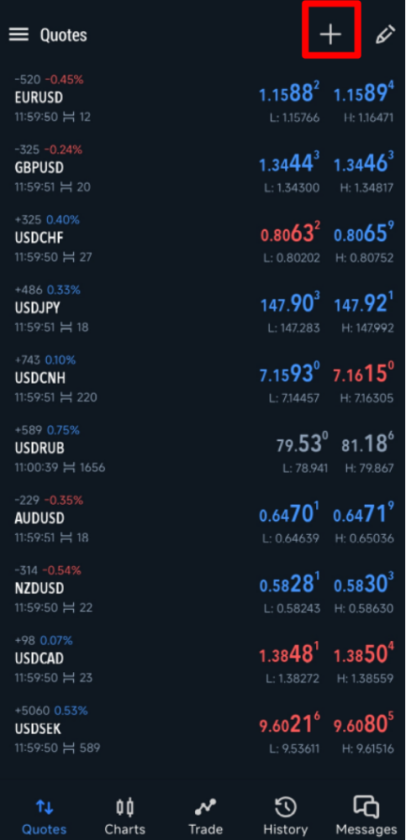Tap the Quotes title in header

click(63, 35)
